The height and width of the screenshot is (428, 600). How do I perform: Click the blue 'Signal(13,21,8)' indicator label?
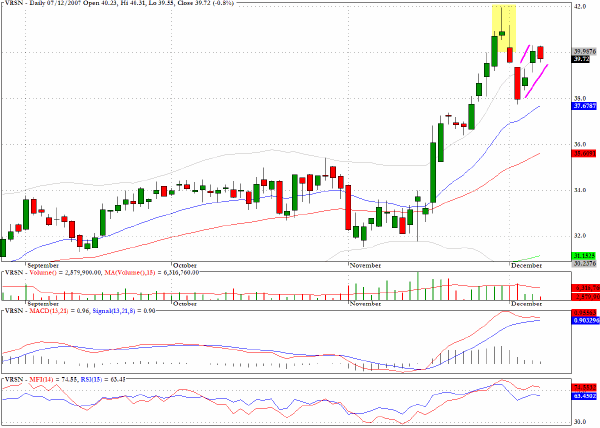coord(114,311)
